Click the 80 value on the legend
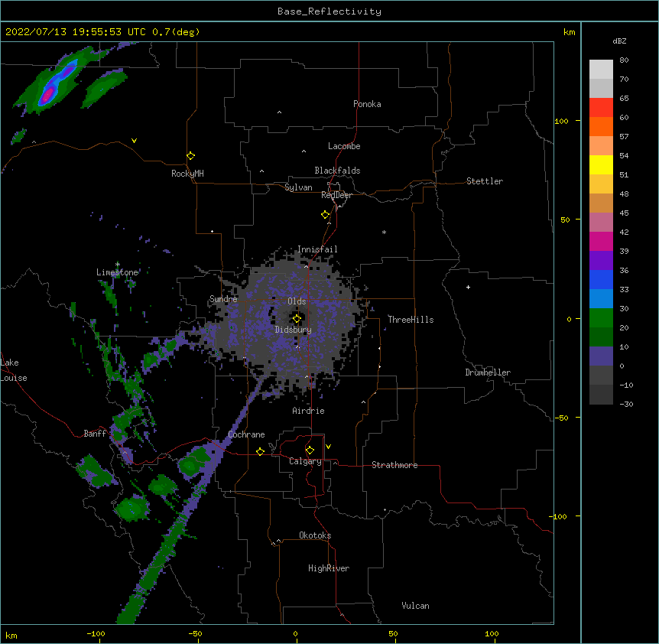The image size is (659, 644). click(x=624, y=60)
